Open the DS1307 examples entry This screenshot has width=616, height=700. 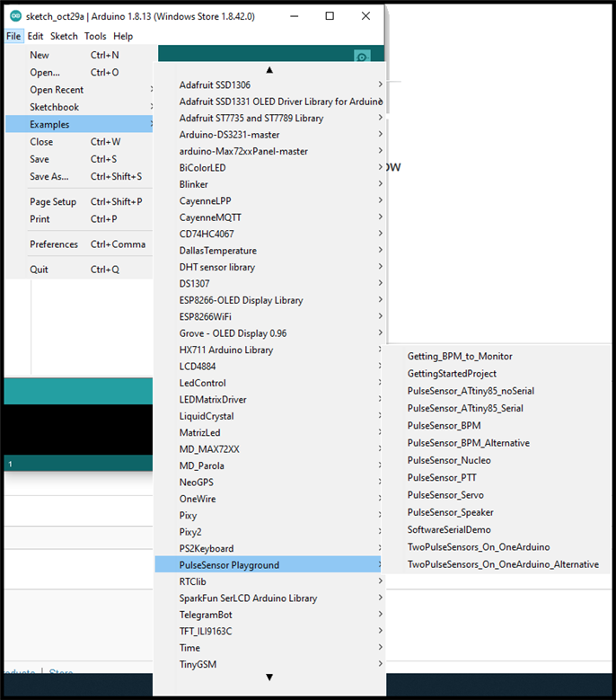pyautogui.click(x=270, y=283)
